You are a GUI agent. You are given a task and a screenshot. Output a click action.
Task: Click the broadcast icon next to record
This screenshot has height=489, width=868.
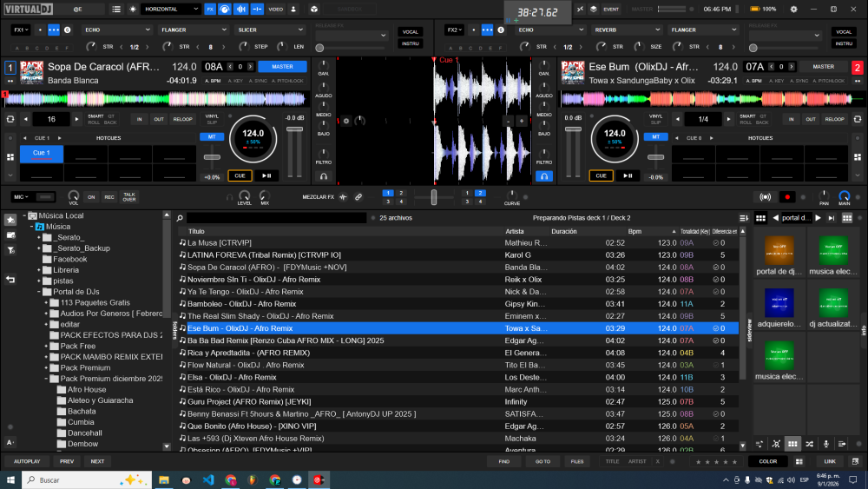point(765,197)
